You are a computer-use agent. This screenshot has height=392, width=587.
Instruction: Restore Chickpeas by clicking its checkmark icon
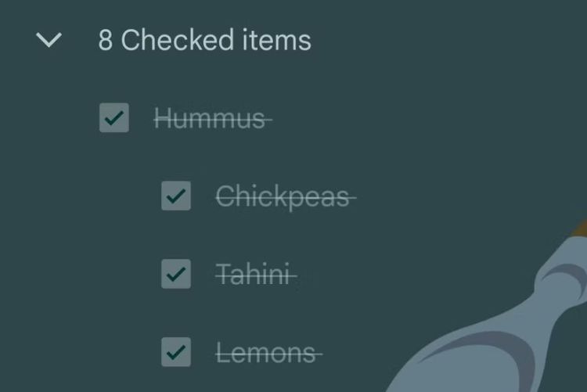[x=176, y=196]
